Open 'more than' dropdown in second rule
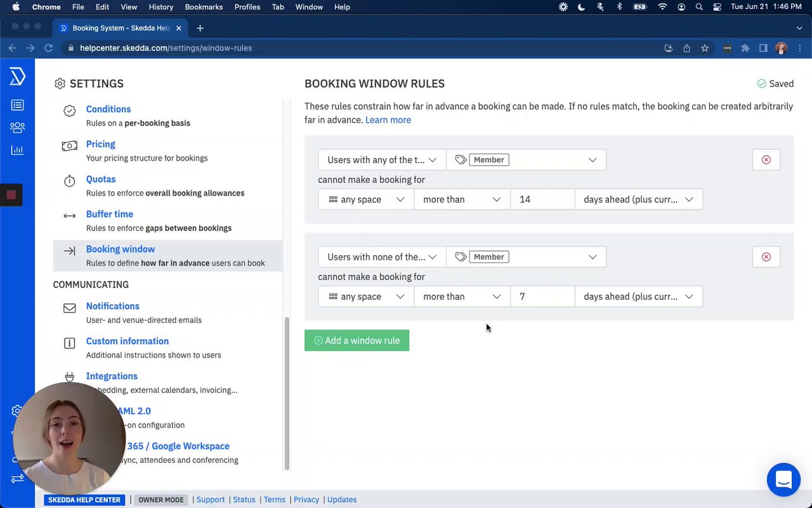Image resolution: width=812 pixels, height=508 pixels. [x=462, y=297]
